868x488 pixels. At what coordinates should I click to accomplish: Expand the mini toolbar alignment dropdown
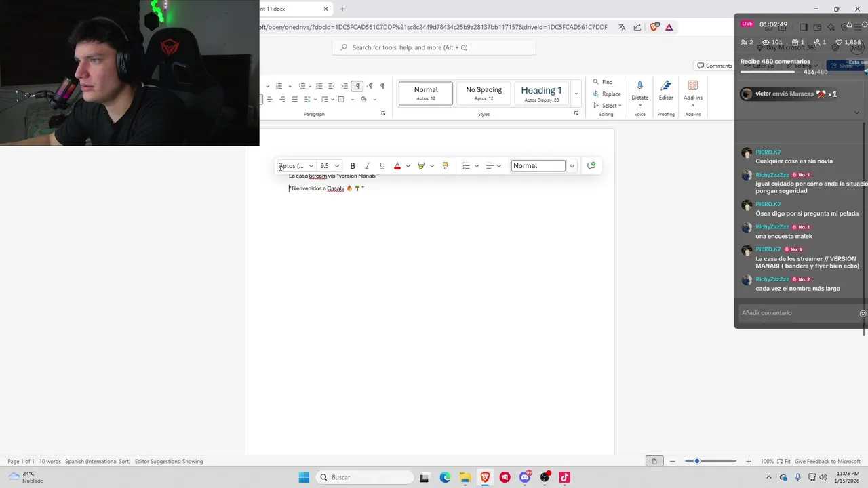[x=499, y=166]
